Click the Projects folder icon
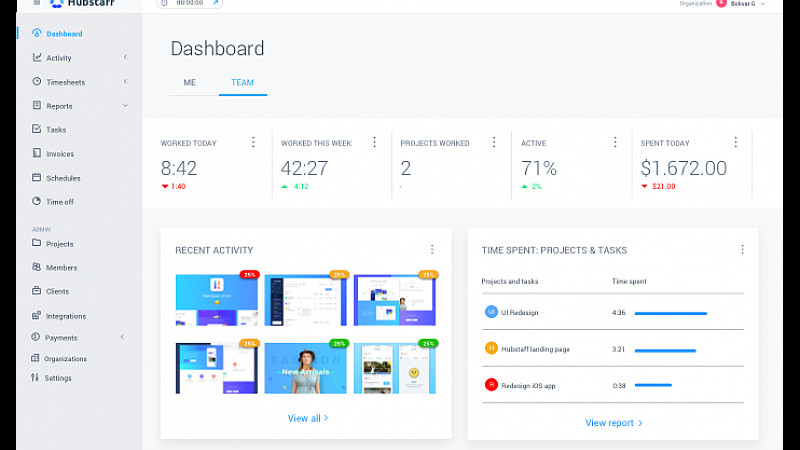Image resolution: width=800 pixels, height=450 pixels. pos(37,243)
